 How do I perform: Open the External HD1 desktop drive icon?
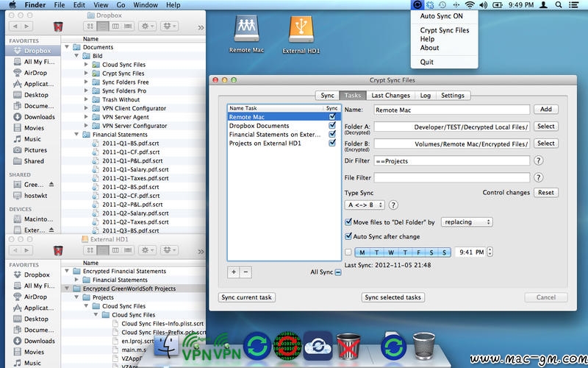tap(301, 29)
